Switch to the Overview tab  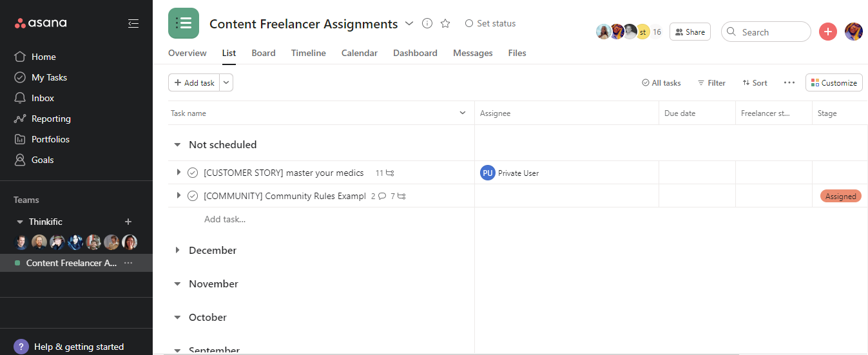(x=188, y=53)
